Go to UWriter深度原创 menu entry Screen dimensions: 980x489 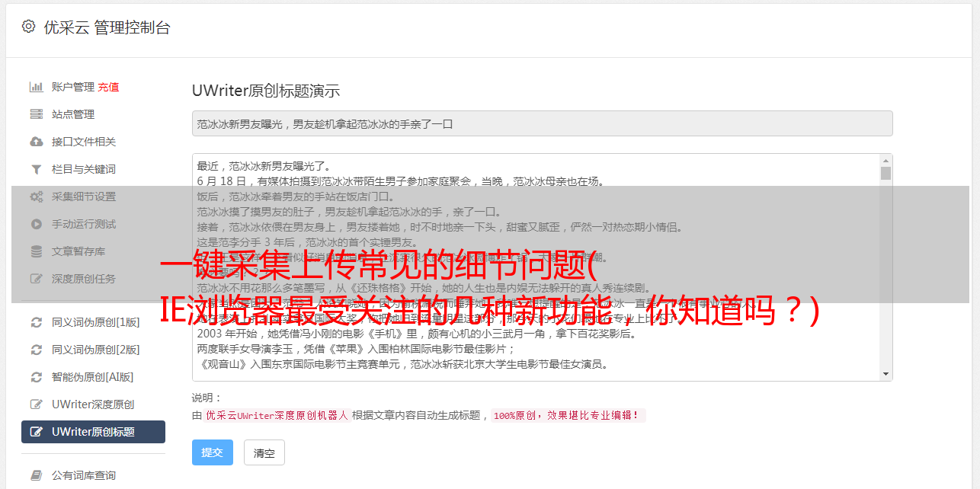[x=93, y=404]
